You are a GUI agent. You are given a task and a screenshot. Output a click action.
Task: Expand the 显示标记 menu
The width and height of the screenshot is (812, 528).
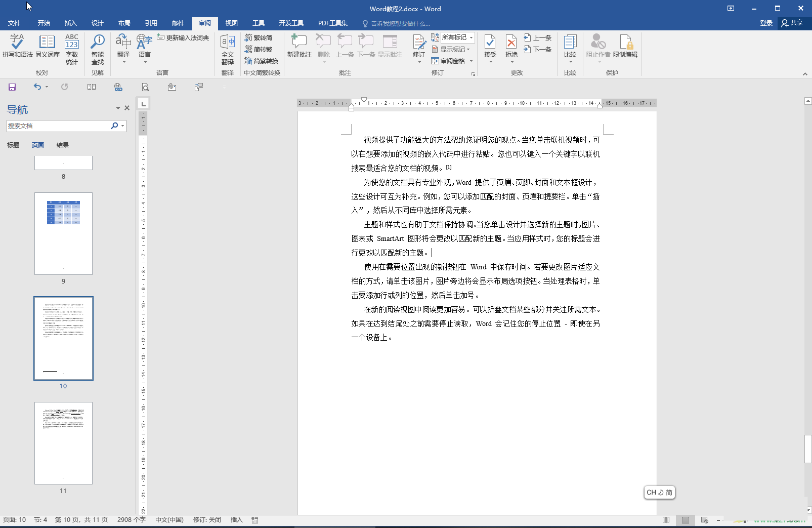click(x=451, y=50)
